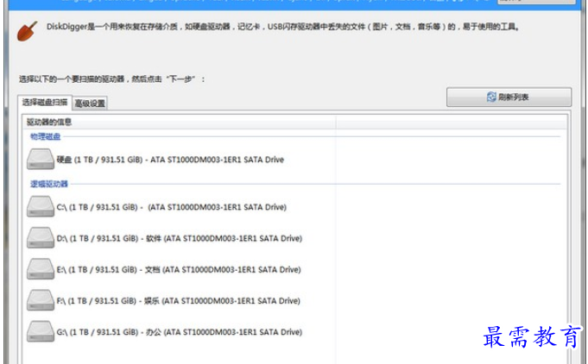Image resolution: width=588 pixels, height=364 pixels.
Task: Click the G:\ 办公 drive row text
Action: coord(180,332)
